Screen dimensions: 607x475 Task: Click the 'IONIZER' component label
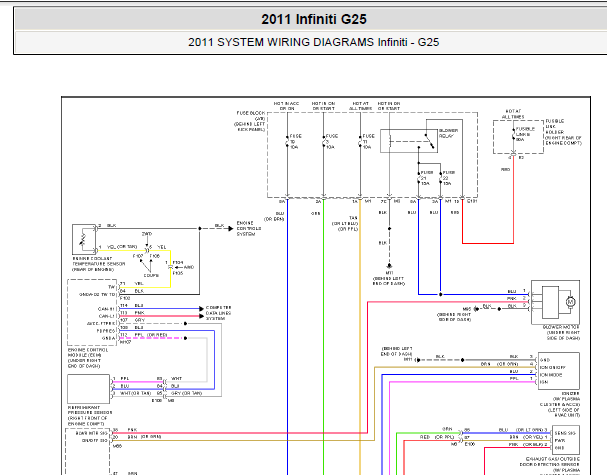point(571,393)
